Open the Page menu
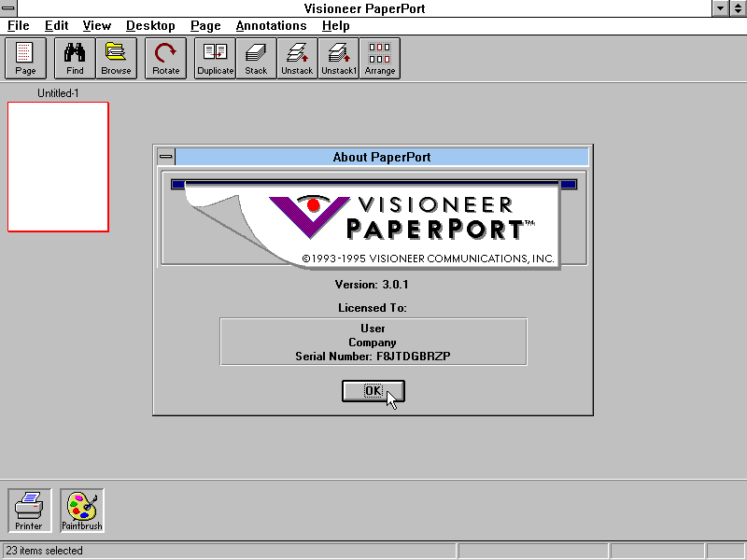 [x=205, y=26]
